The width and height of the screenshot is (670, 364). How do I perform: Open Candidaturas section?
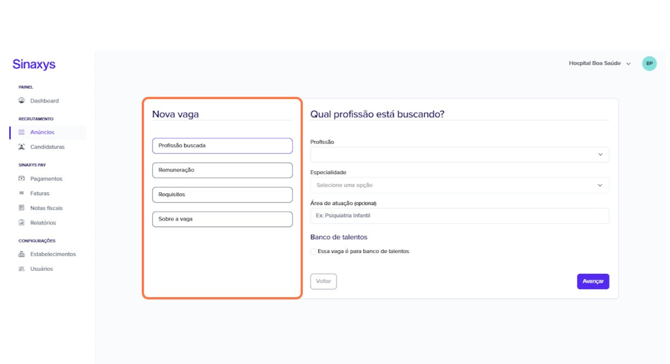47,147
